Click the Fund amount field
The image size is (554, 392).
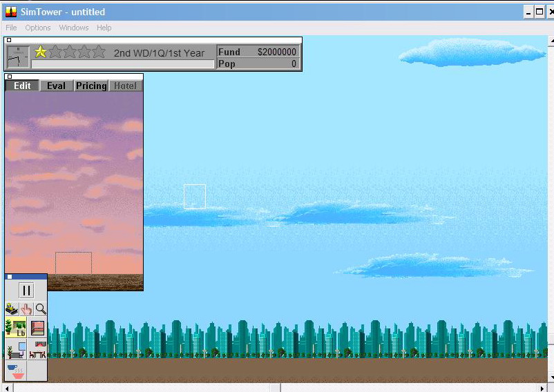pyautogui.click(x=258, y=52)
